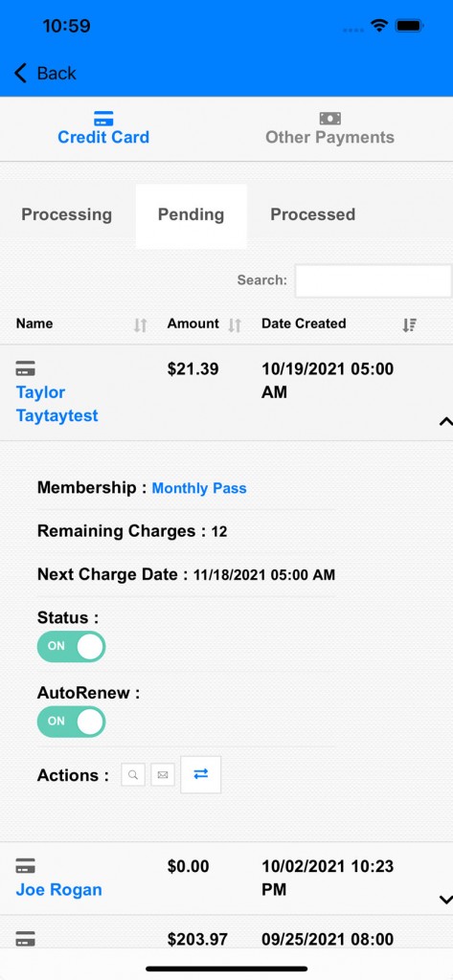Open the Monthly Pass membership link
453x980 pixels.
tap(199, 488)
